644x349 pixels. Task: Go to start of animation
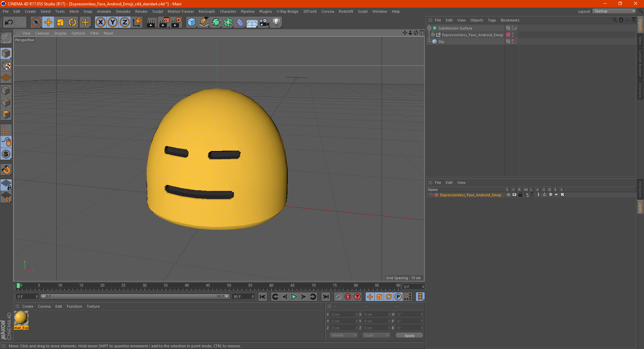(x=263, y=297)
